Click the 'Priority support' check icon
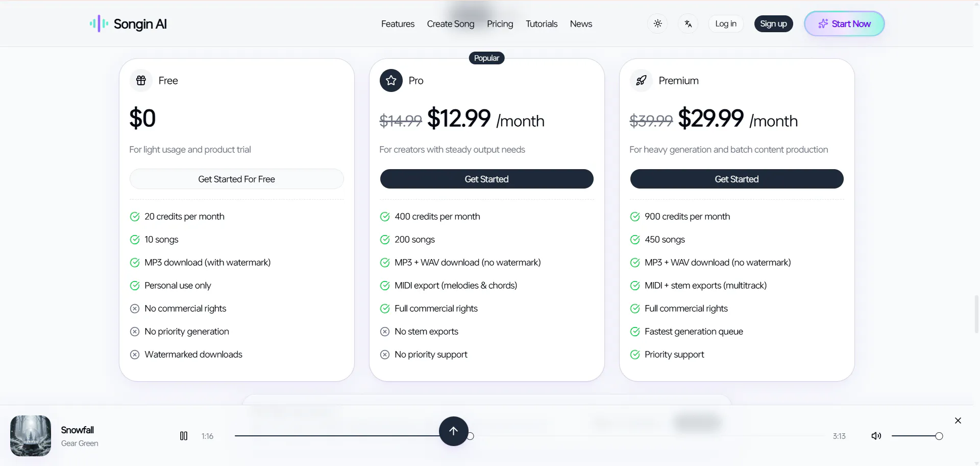Viewport: 980px width, 466px height. pos(635,355)
